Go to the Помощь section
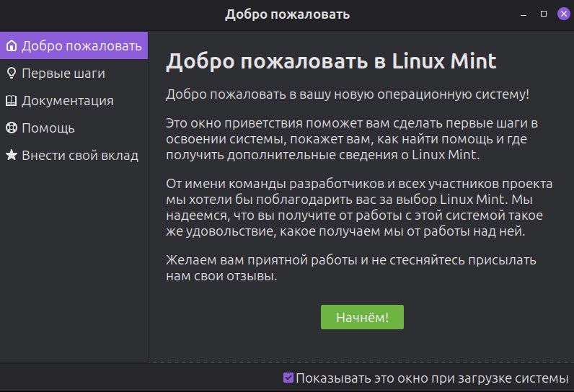574x392 pixels. tap(74, 128)
